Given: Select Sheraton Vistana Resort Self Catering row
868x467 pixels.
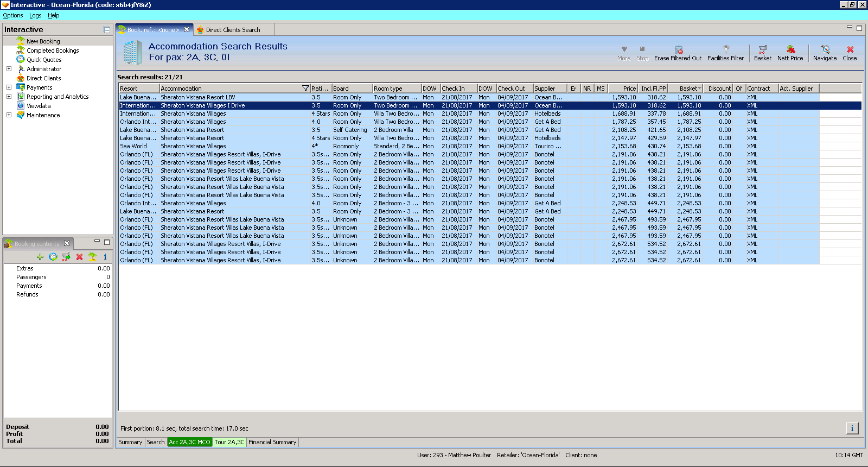Looking at the screenshot, I should click(x=469, y=130).
